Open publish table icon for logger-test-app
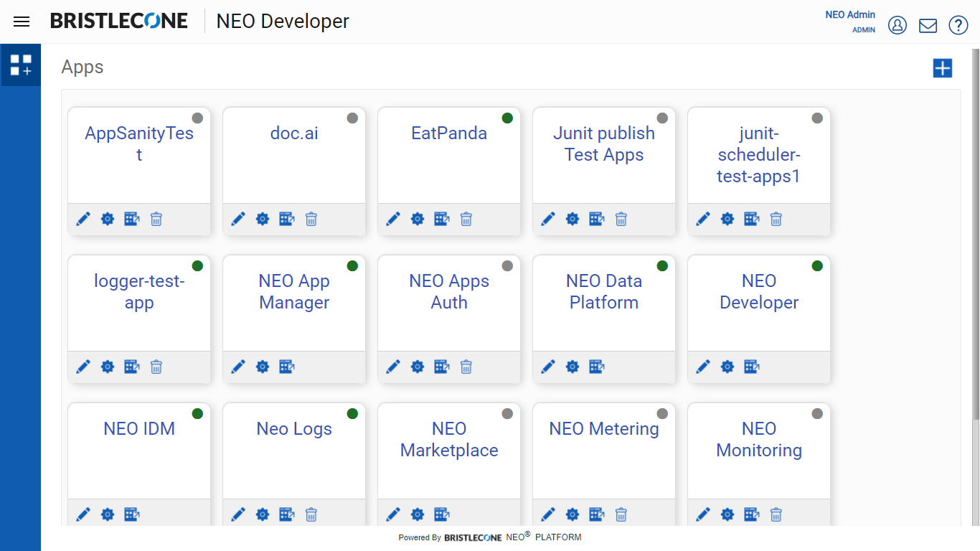 tap(132, 367)
